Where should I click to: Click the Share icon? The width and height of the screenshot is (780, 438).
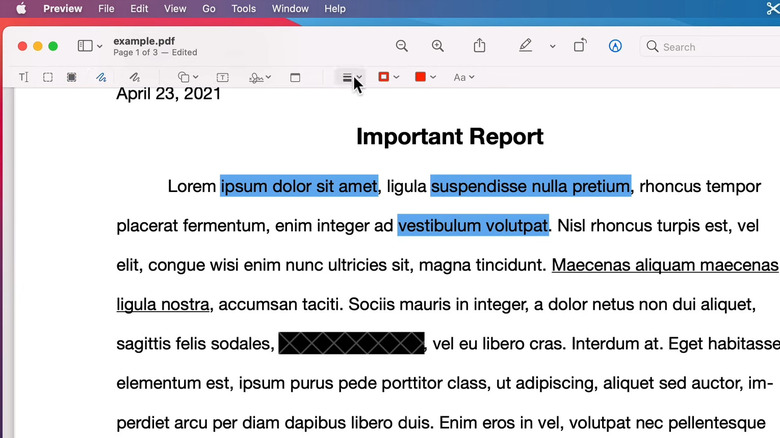pyautogui.click(x=479, y=45)
